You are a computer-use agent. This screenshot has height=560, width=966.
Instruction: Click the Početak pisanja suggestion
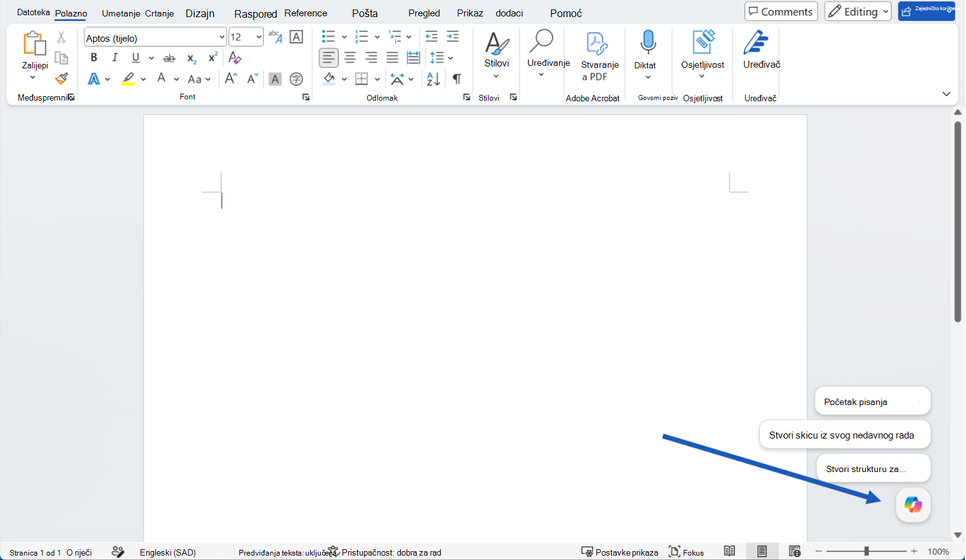click(872, 401)
